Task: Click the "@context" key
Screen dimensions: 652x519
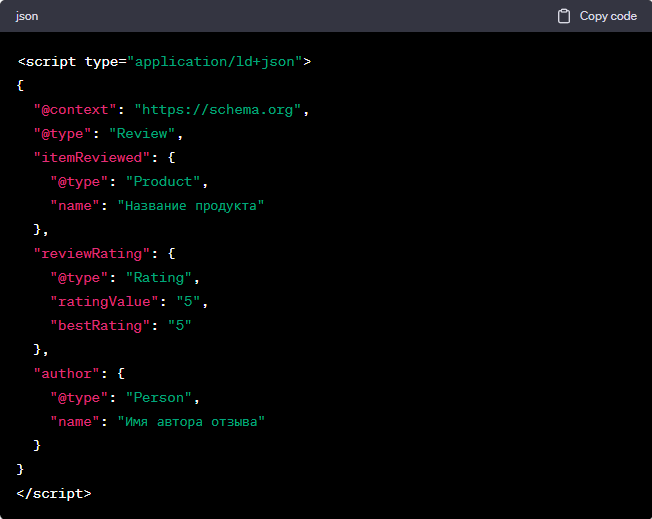Action: click(75, 110)
